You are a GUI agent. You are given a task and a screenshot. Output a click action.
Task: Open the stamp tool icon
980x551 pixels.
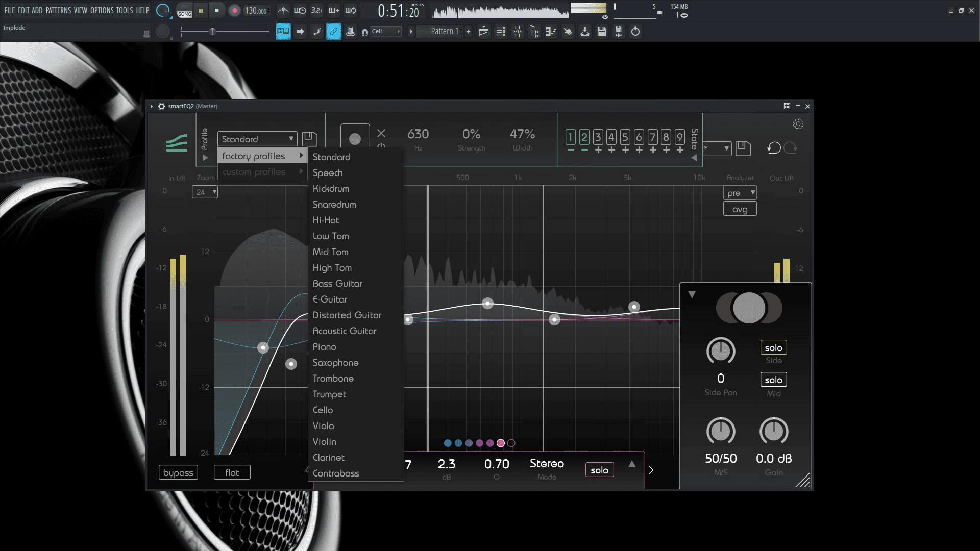[x=351, y=32]
